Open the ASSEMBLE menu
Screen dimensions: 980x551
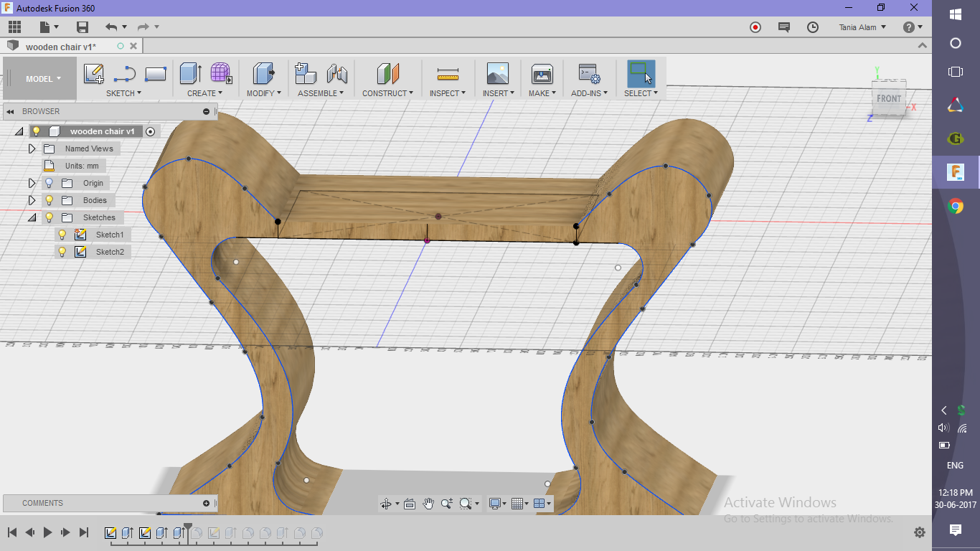(x=321, y=93)
